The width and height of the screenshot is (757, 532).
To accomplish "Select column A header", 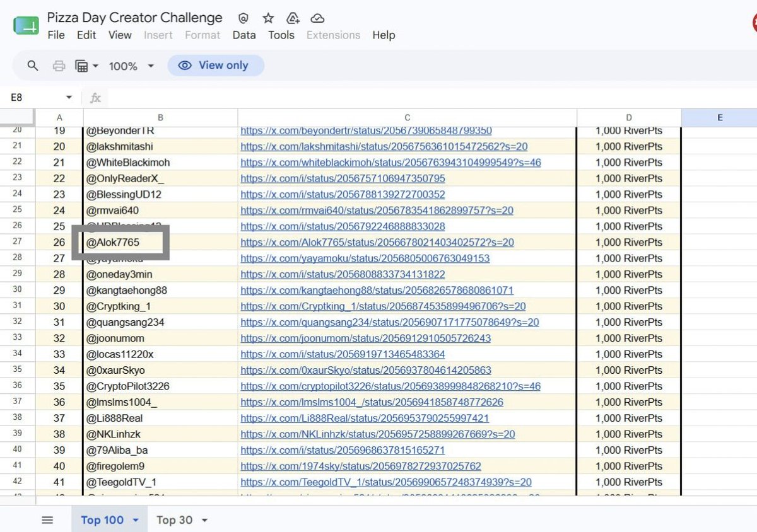I will pos(59,117).
